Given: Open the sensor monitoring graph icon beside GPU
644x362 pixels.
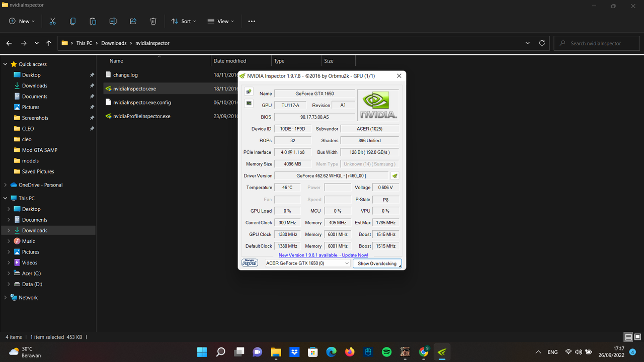Looking at the screenshot, I should [x=249, y=103].
